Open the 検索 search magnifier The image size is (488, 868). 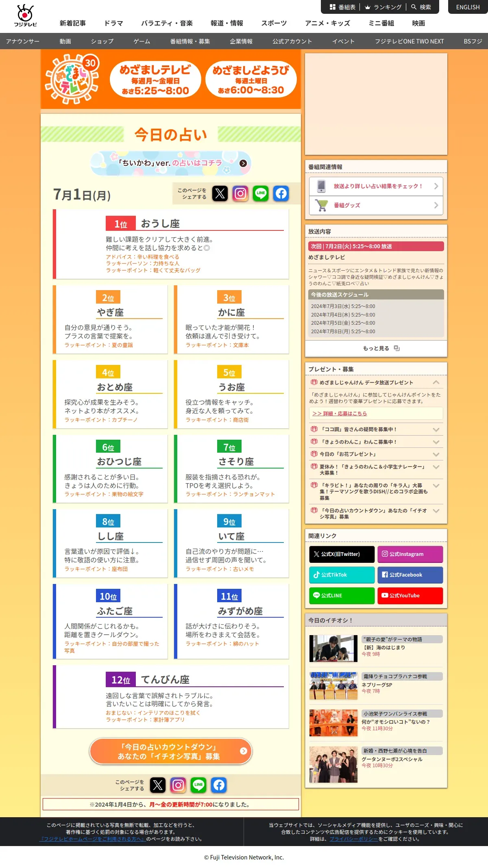pyautogui.click(x=414, y=7)
